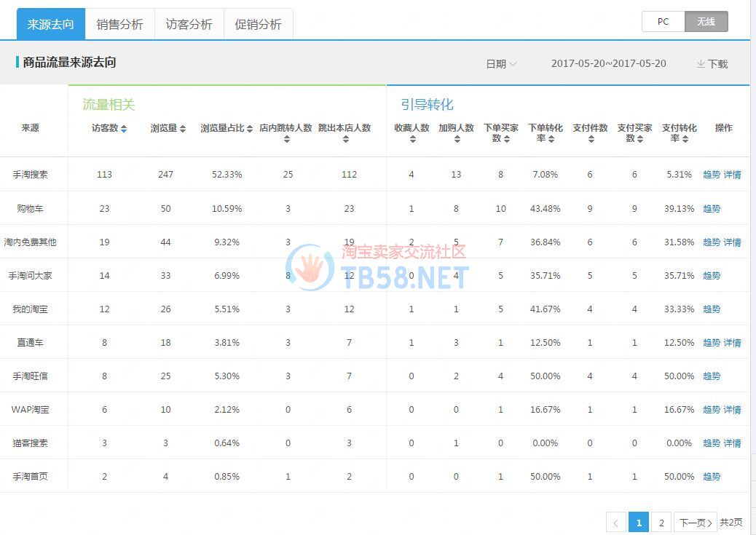Go to 下一页 next page
This screenshot has width=756, height=535.
pos(695,522)
